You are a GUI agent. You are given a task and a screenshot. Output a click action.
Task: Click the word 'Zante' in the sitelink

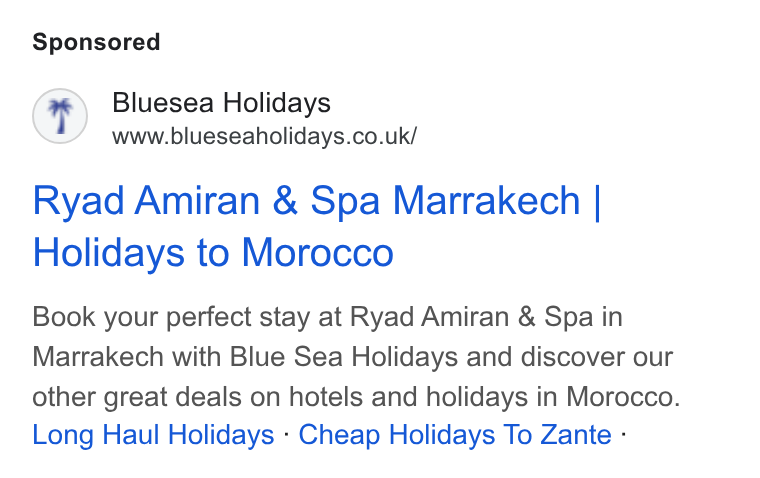pos(576,434)
